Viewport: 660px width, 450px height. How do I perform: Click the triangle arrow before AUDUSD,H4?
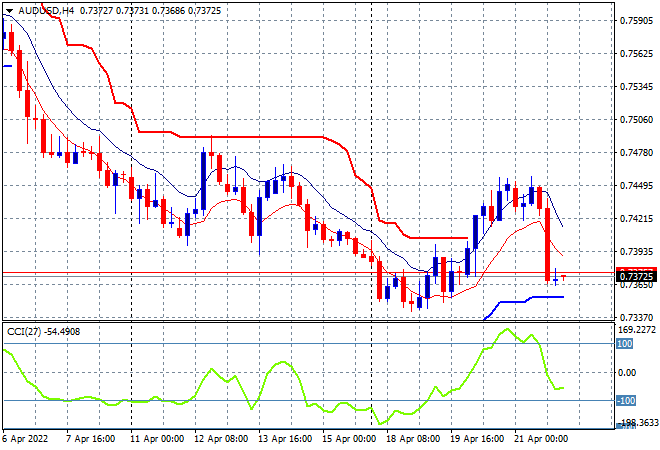click(9, 11)
